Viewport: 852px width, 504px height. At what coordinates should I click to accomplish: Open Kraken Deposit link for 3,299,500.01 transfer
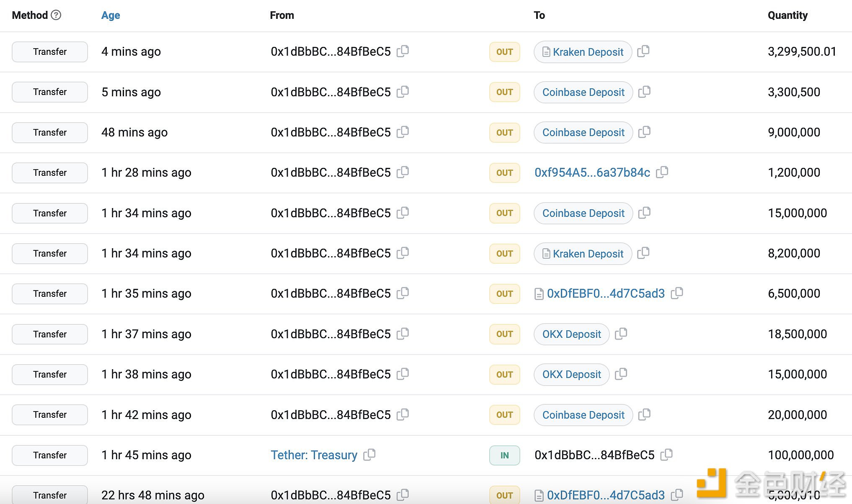[x=588, y=52]
